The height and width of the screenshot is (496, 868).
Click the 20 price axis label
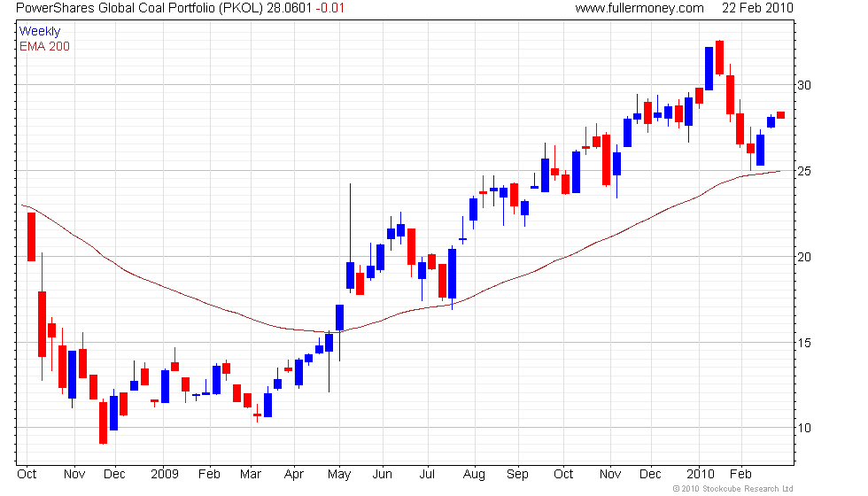(x=804, y=257)
